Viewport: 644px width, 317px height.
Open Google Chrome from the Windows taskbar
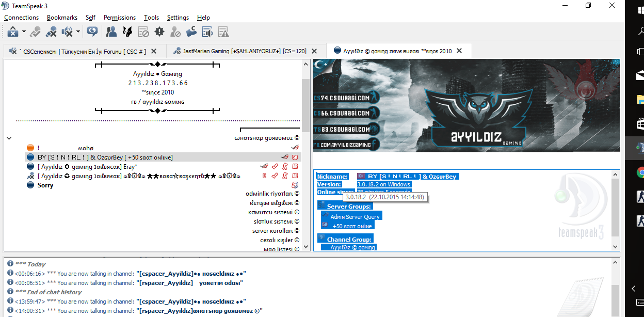(640, 172)
